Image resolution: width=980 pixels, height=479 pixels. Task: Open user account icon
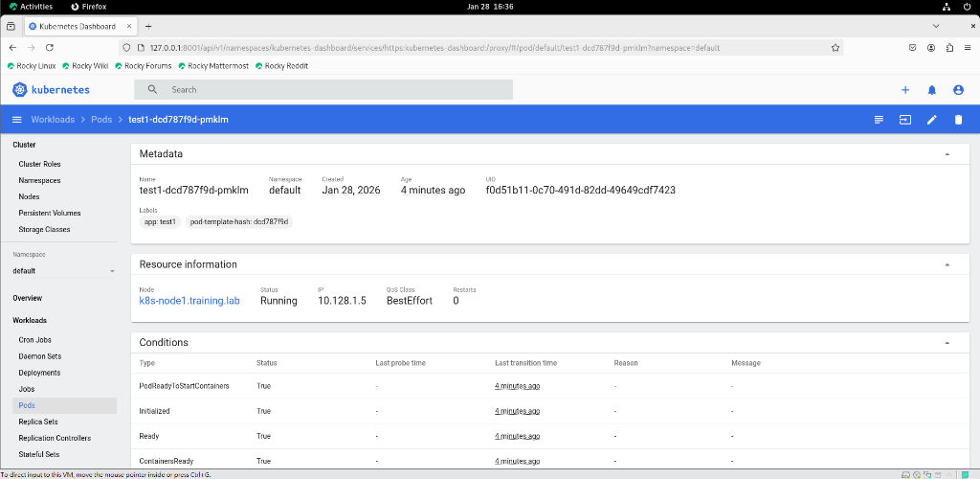pos(958,90)
